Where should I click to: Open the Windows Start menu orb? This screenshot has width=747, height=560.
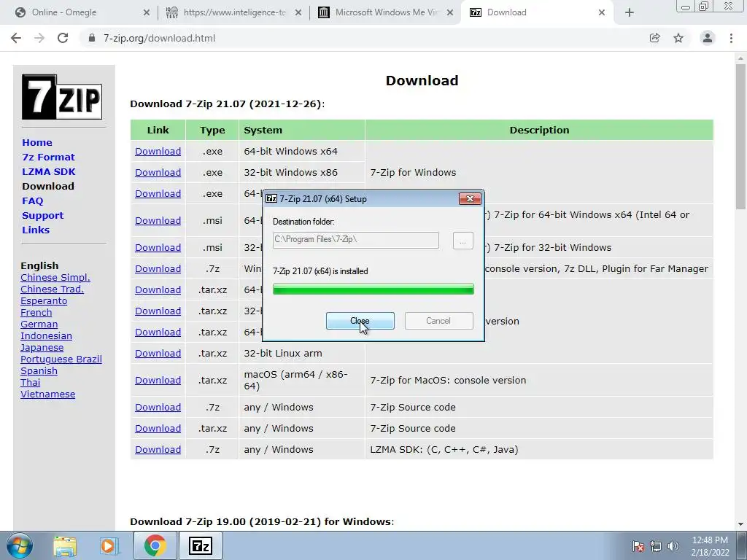20,545
